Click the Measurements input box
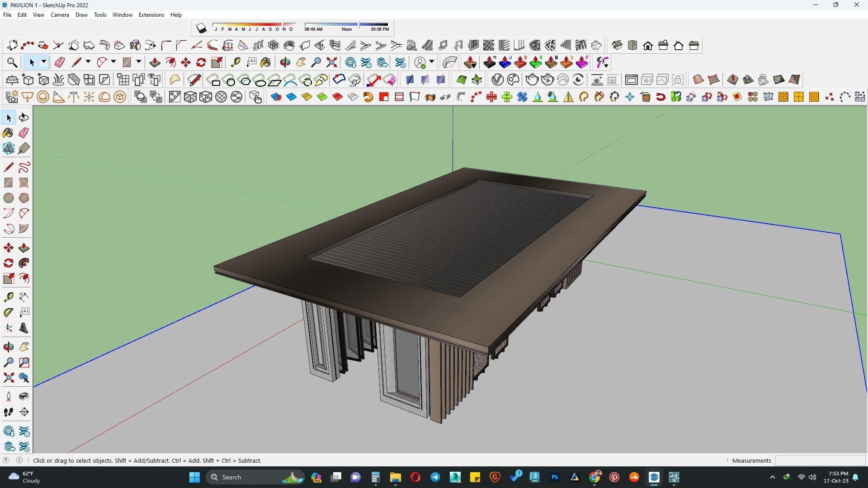Screen dimensions: 868x488 [x=820, y=460]
